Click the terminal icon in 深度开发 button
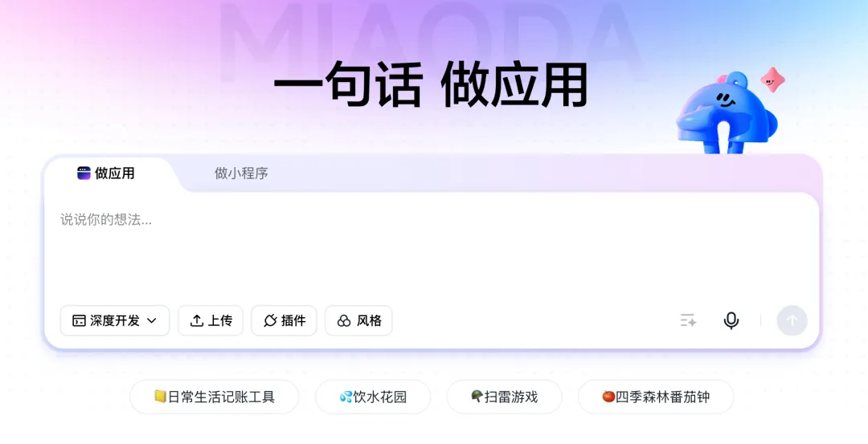This screenshot has height=444, width=868. [79, 320]
